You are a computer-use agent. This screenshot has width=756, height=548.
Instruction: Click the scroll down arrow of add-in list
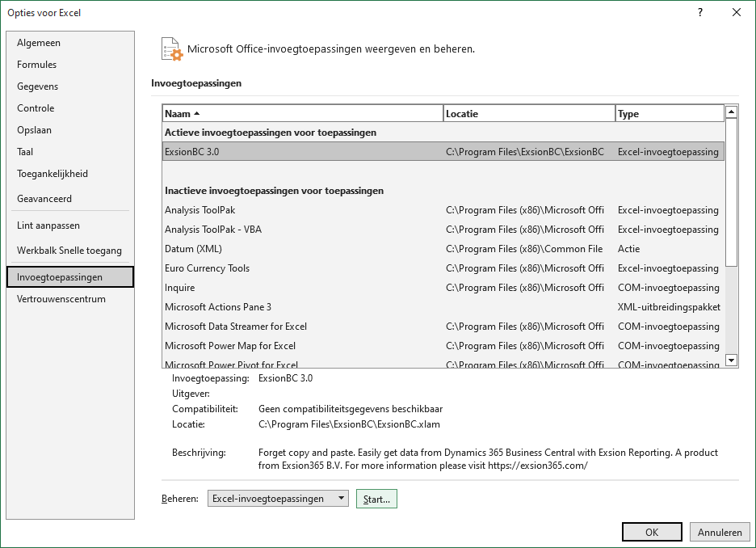point(732,360)
